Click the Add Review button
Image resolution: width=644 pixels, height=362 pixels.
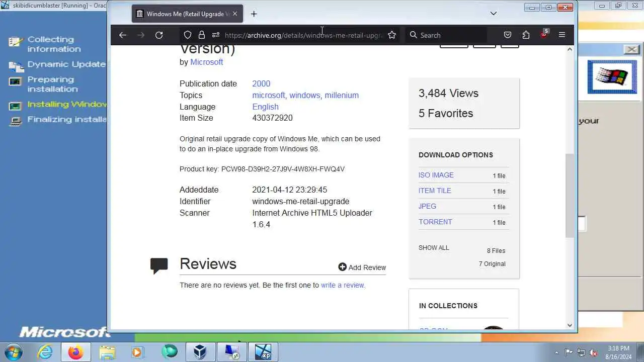(362, 267)
